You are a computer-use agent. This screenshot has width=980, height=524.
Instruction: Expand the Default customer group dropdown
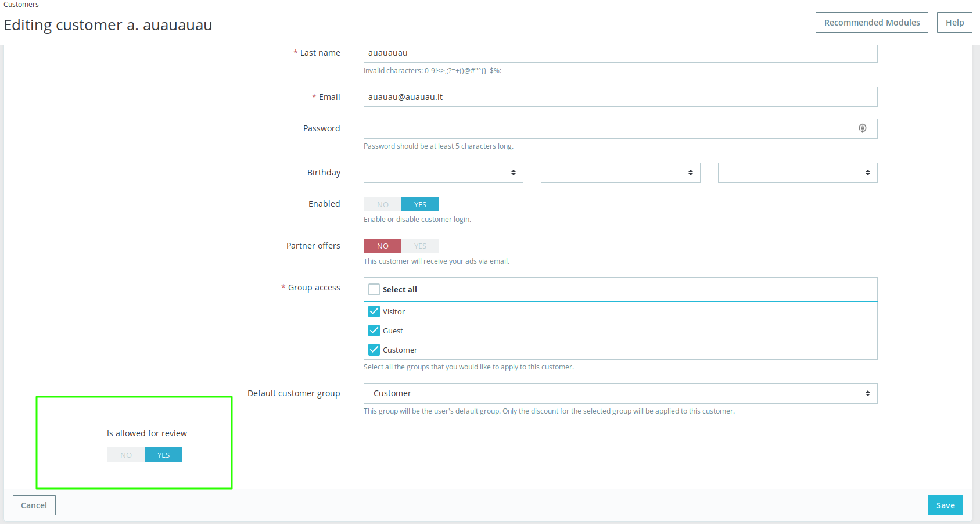tap(620, 393)
